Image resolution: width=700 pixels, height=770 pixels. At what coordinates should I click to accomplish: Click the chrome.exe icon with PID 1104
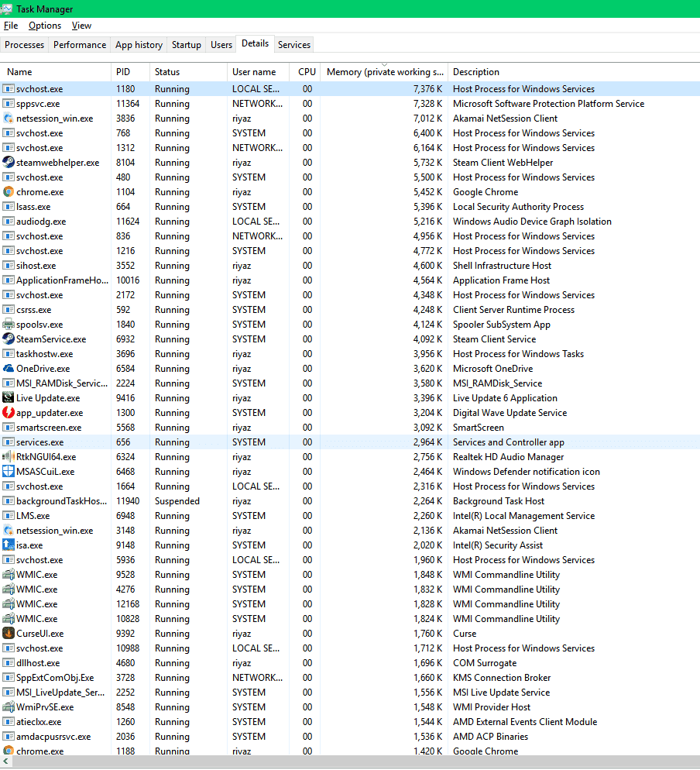(x=8, y=192)
